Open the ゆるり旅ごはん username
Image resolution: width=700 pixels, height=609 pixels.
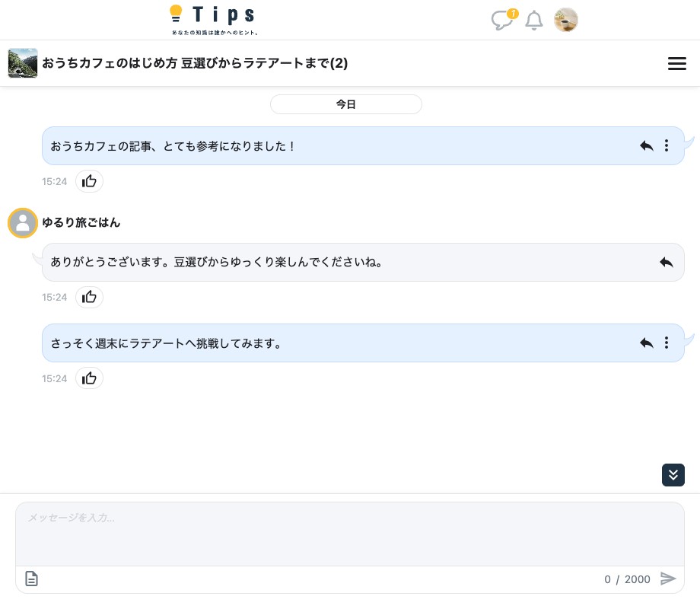(81, 222)
